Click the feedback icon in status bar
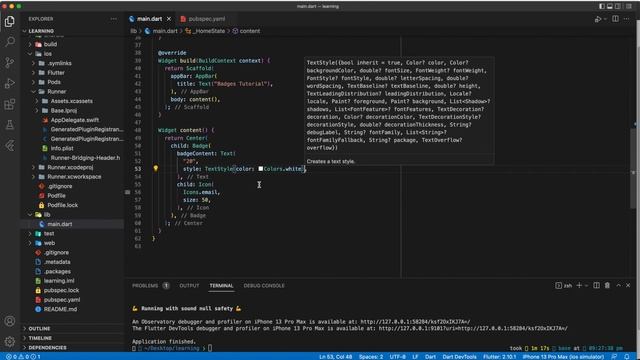This screenshot has height=360, width=640. point(614,357)
